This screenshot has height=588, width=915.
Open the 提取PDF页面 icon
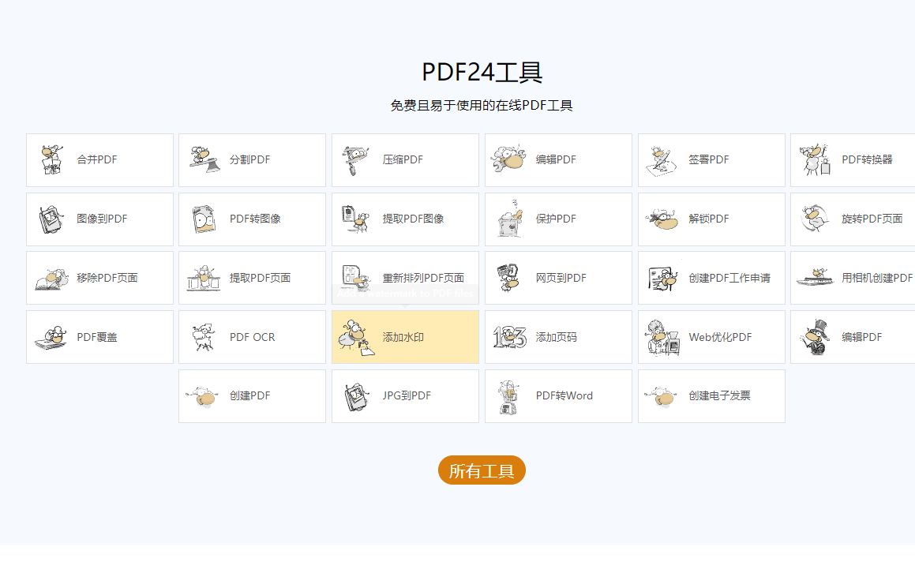[x=204, y=278]
